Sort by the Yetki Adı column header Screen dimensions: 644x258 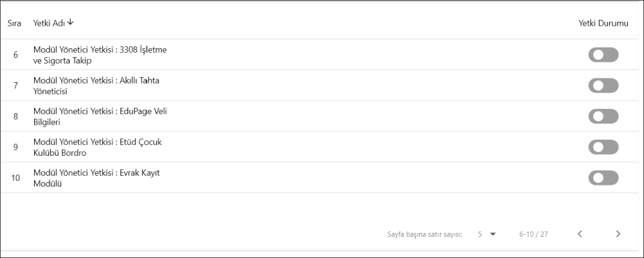point(49,23)
